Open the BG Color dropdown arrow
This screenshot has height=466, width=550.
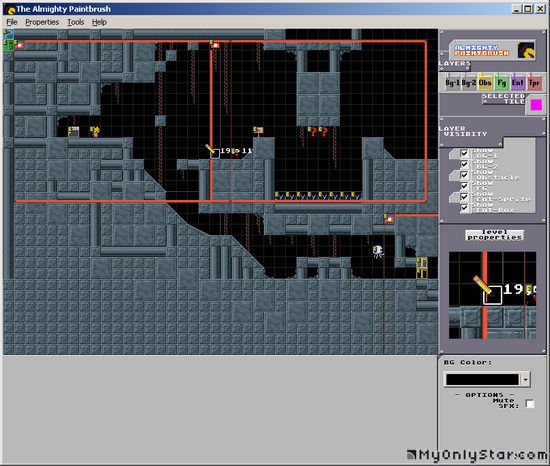(x=525, y=379)
